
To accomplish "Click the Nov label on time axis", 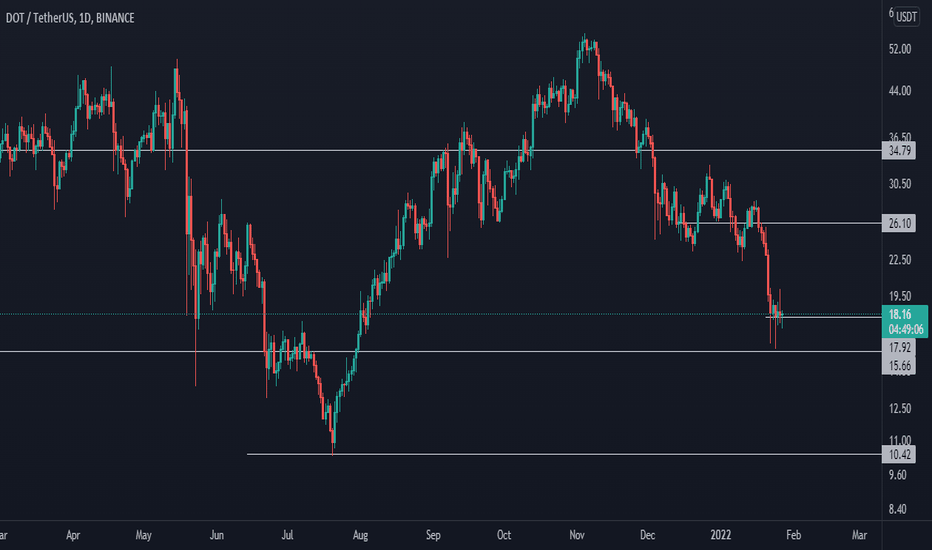I will [577, 535].
